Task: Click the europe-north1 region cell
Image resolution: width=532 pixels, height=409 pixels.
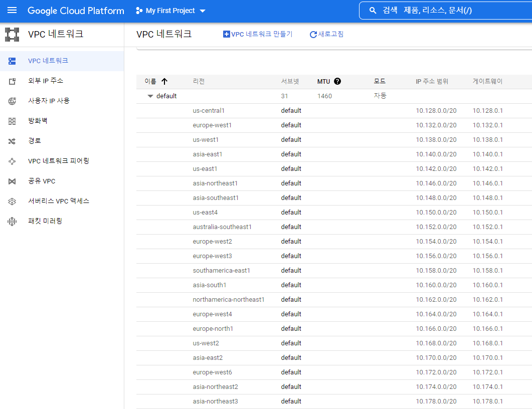Action: click(213, 329)
